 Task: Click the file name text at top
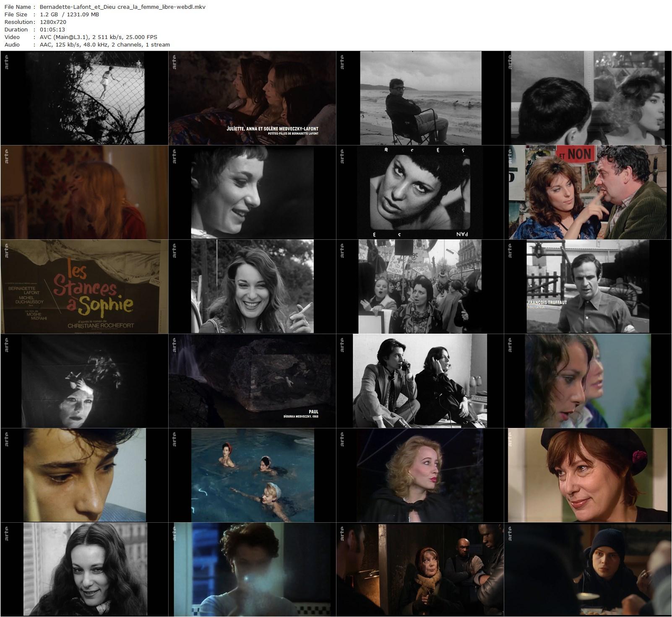(122, 7)
